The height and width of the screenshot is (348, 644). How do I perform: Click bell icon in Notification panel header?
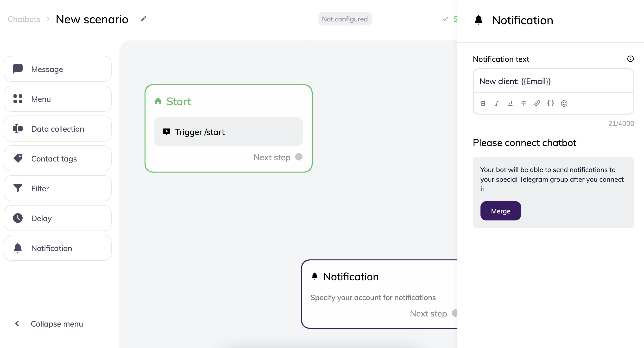point(478,20)
